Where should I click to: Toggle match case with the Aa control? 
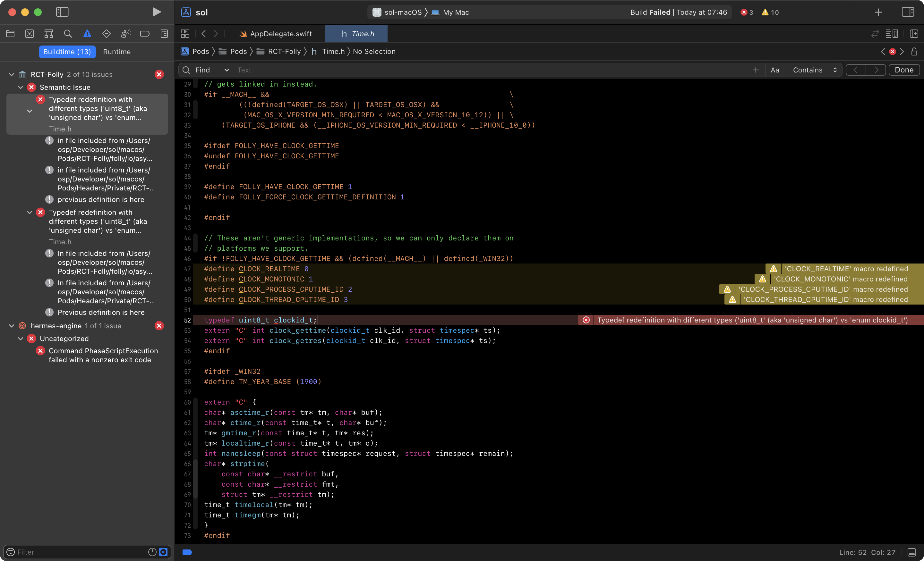pos(775,70)
